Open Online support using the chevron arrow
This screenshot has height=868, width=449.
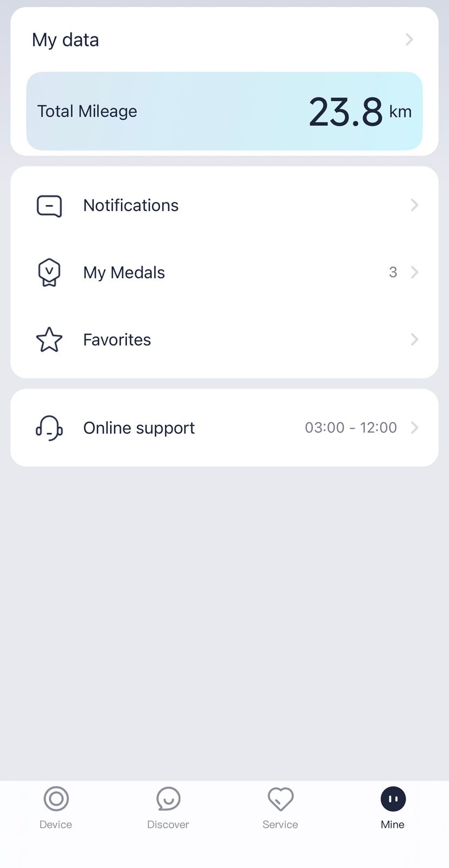click(414, 427)
